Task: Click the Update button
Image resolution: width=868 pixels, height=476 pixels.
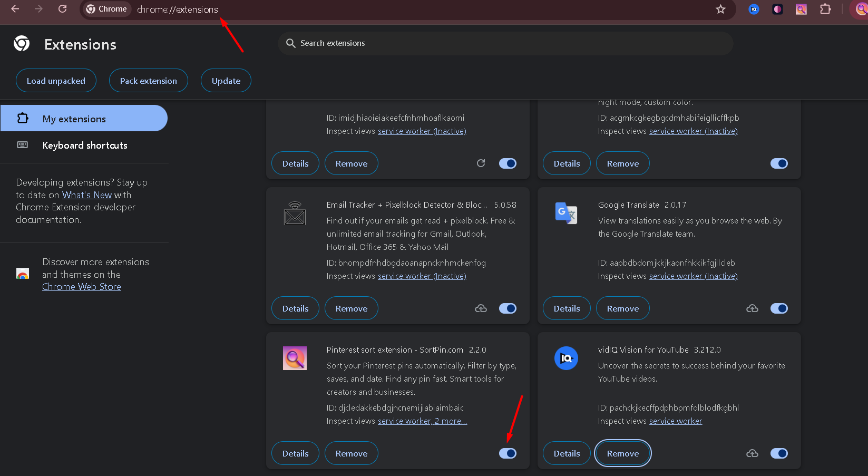Action: 226,81
